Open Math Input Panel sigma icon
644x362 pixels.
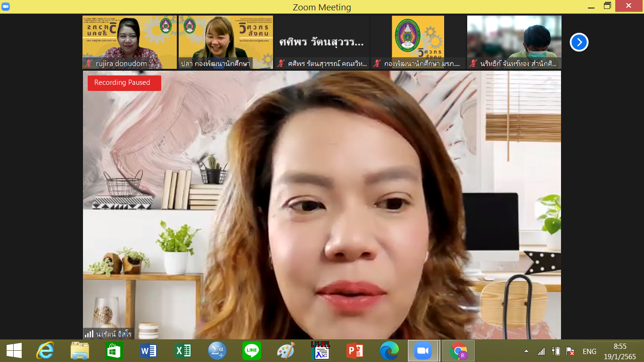217,351
